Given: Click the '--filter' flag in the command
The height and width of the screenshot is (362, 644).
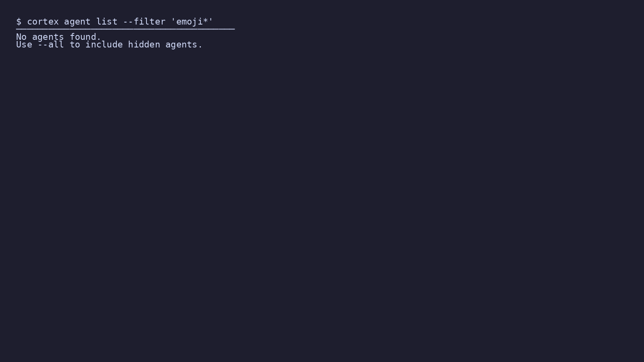Looking at the screenshot, I should click(x=144, y=21).
